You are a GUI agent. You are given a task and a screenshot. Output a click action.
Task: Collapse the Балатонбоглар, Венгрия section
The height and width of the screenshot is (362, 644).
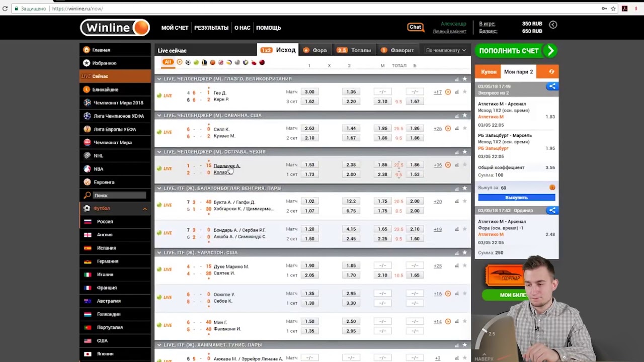[159, 188]
